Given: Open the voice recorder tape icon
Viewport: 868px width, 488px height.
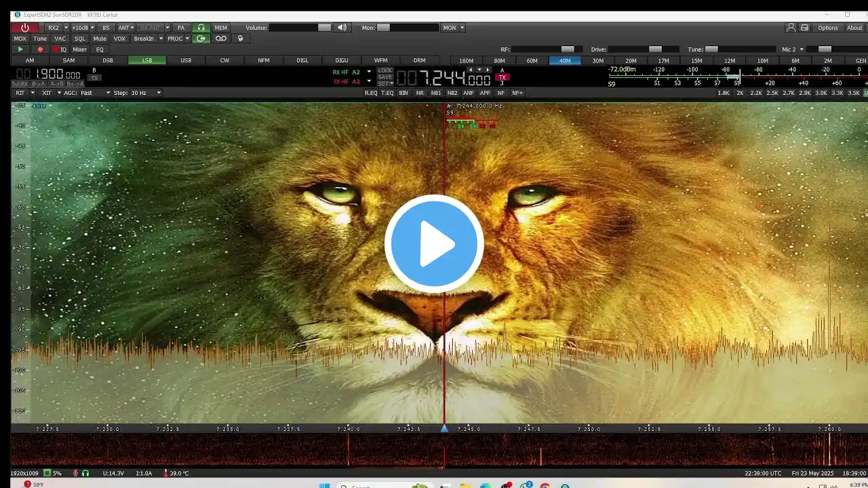Looking at the screenshot, I should tap(221, 39).
